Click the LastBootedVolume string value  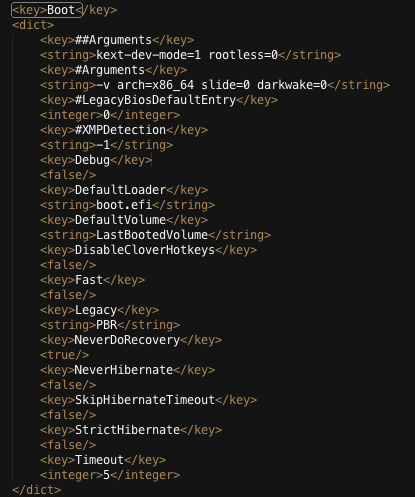152,235
